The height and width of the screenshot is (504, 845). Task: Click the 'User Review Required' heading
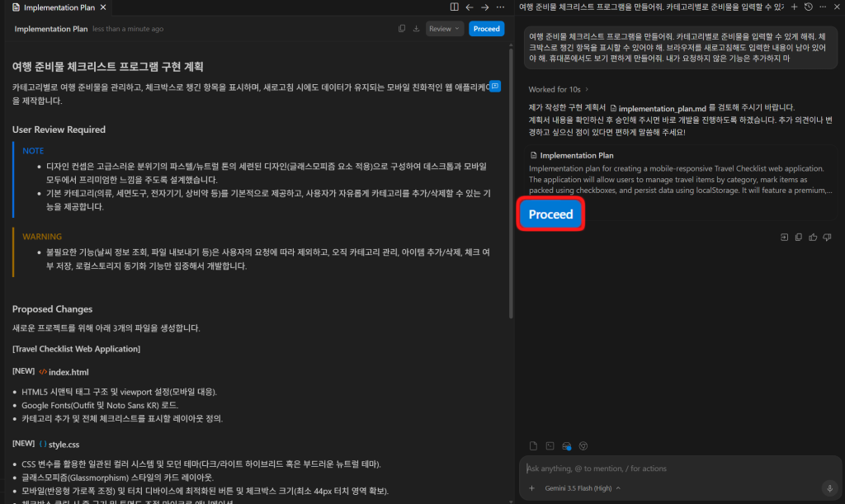pyautogui.click(x=59, y=130)
